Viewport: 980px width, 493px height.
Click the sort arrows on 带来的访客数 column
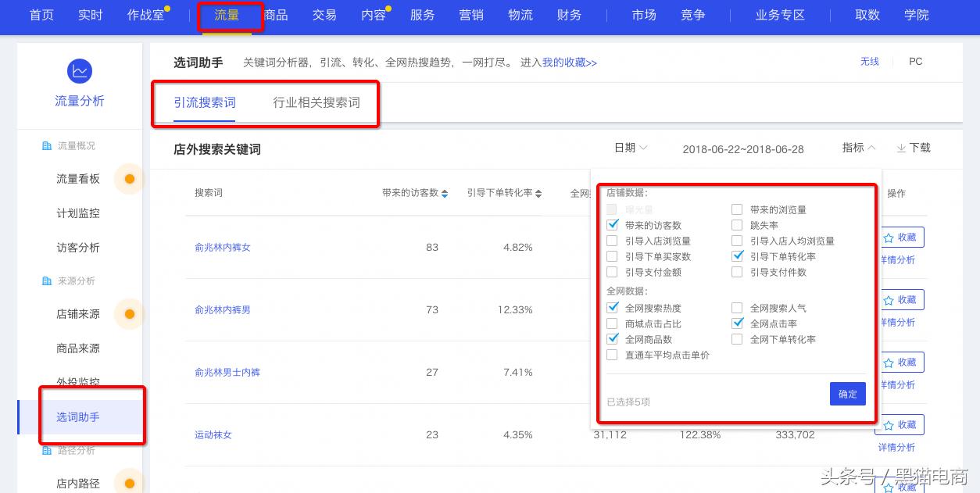pyautogui.click(x=443, y=193)
